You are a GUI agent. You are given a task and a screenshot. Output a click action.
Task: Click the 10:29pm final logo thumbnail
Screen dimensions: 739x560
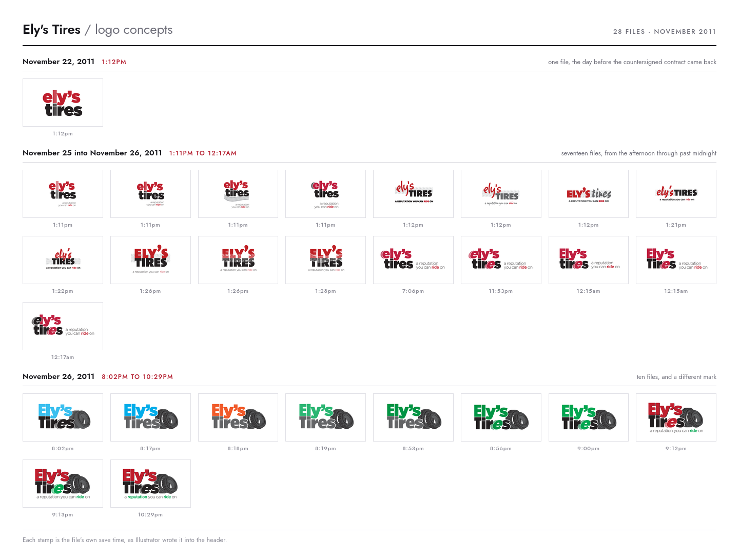(x=150, y=484)
